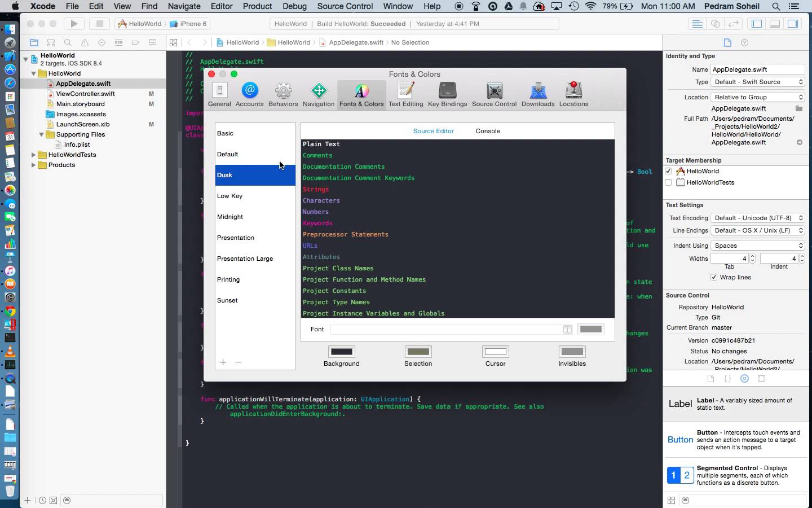Open the Editor menu
812x508 pixels.
(221, 6)
